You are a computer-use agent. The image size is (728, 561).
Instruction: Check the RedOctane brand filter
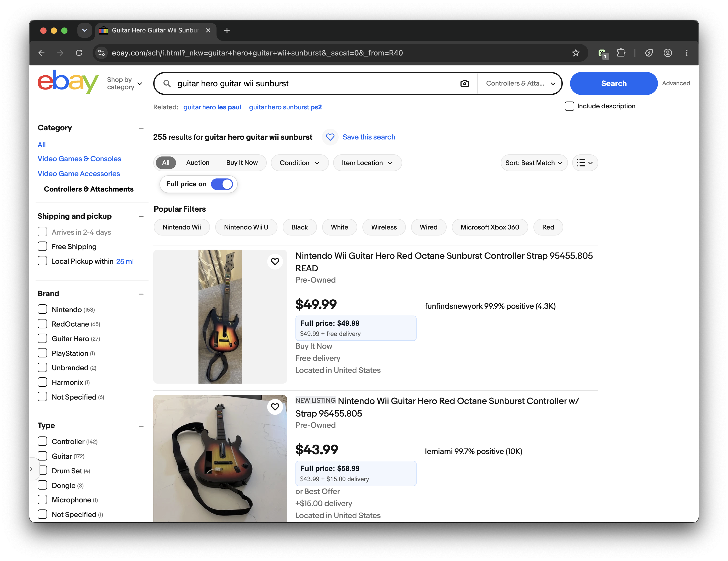[42, 324]
